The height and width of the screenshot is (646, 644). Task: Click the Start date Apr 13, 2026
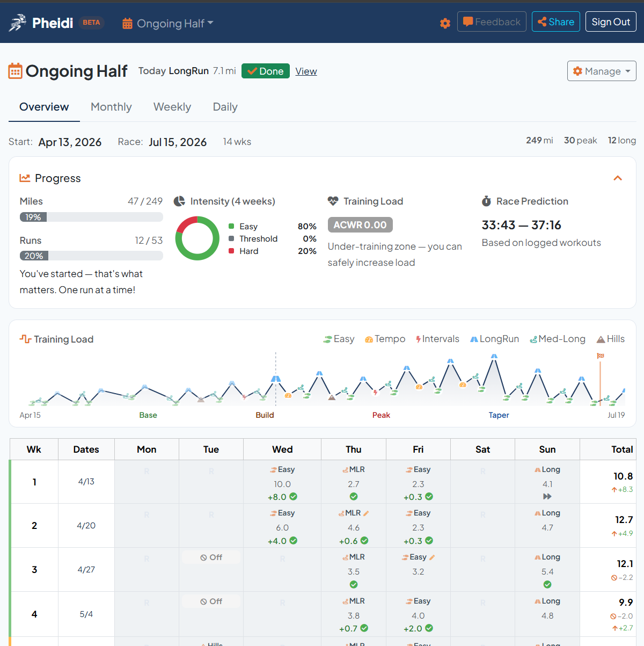tap(70, 142)
